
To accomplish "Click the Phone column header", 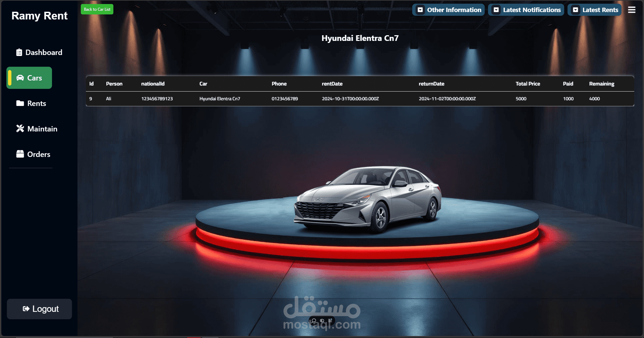I will pos(279,84).
